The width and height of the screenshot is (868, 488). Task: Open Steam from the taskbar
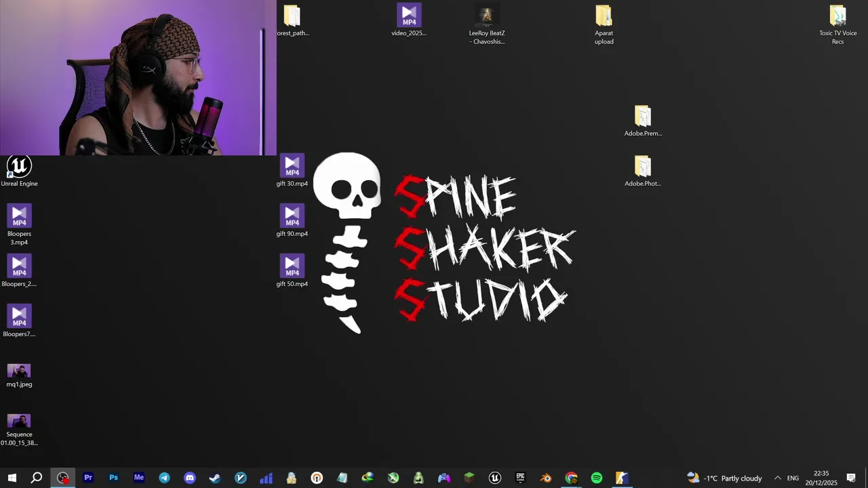pyautogui.click(x=215, y=478)
